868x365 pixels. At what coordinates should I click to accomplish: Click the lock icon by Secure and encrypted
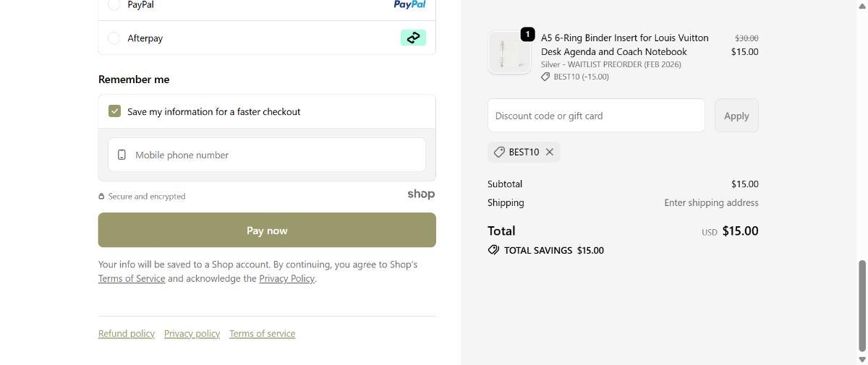pyautogui.click(x=102, y=197)
